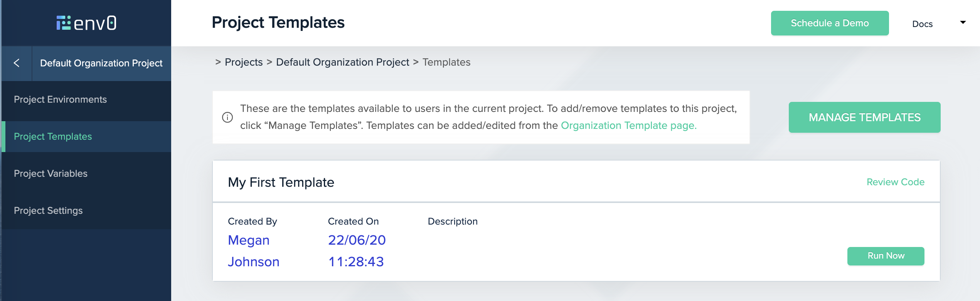
Task: Select Project Templates in the sidebar
Action: [53, 137]
